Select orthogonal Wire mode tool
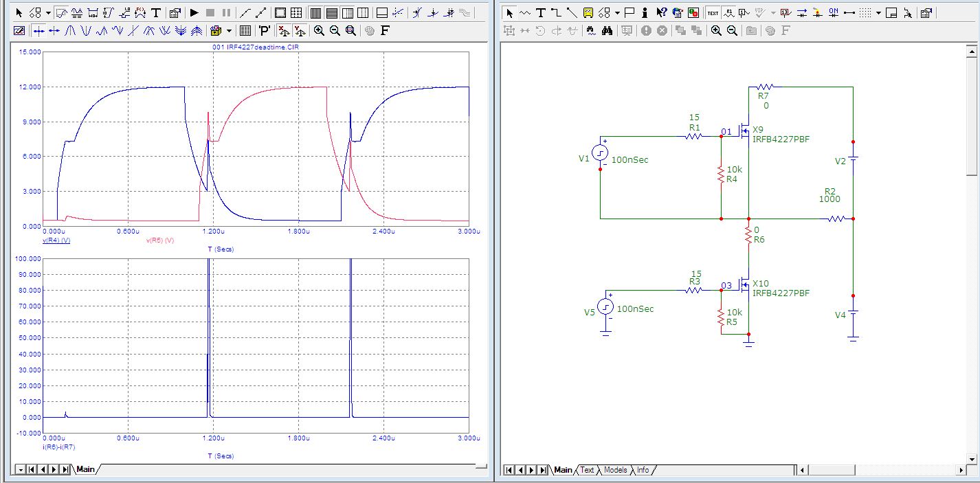 click(556, 12)
